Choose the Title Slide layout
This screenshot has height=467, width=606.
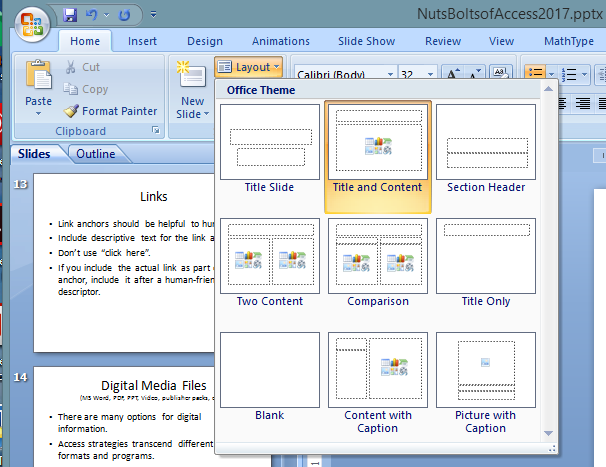(x=270, y=149)
